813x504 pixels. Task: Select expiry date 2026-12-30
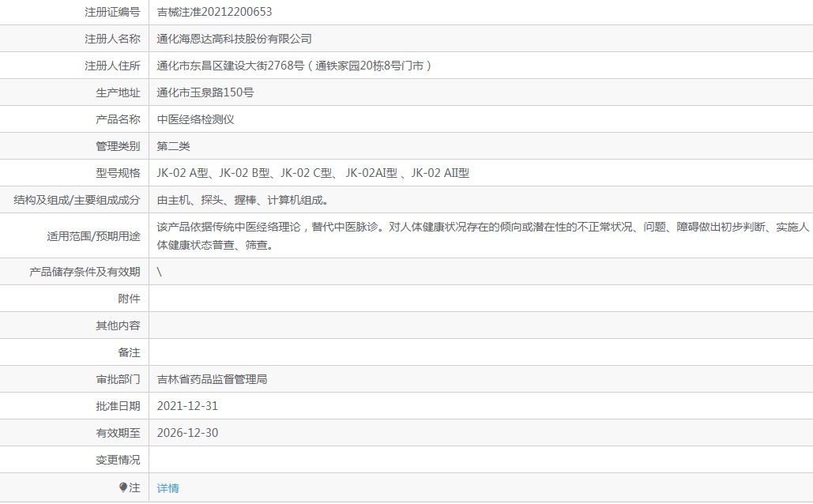(188, 433)
